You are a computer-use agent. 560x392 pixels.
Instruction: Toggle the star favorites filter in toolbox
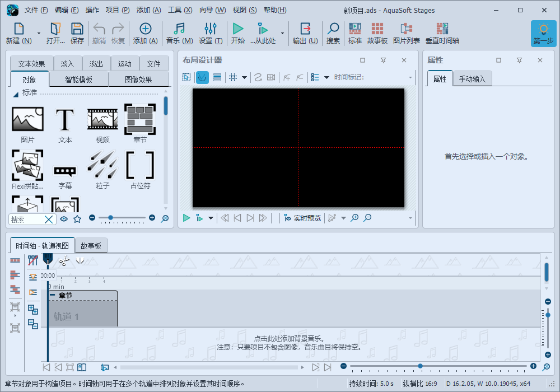pyautogui.click(x=77, y=219)
